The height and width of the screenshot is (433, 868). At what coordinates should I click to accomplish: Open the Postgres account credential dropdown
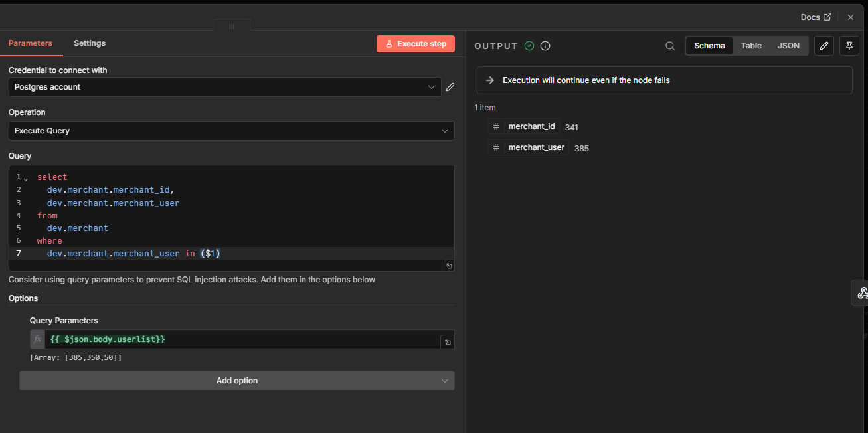point(224,87)
